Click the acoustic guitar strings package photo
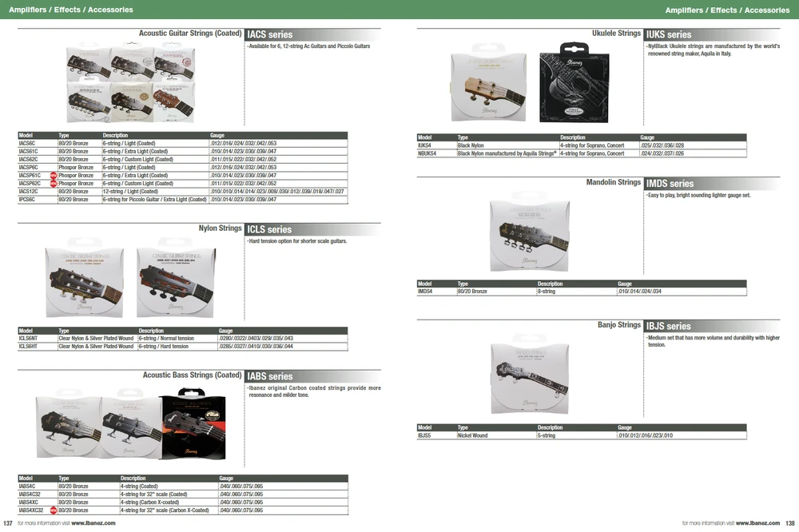Viewport: 799px width, 532px height. [131, 84]
